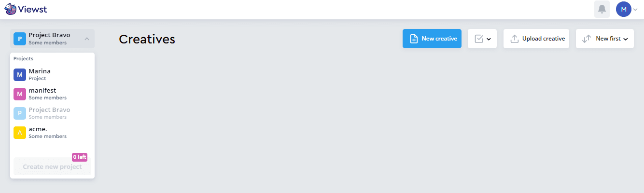Click the Create new project button

coord(52,166)
